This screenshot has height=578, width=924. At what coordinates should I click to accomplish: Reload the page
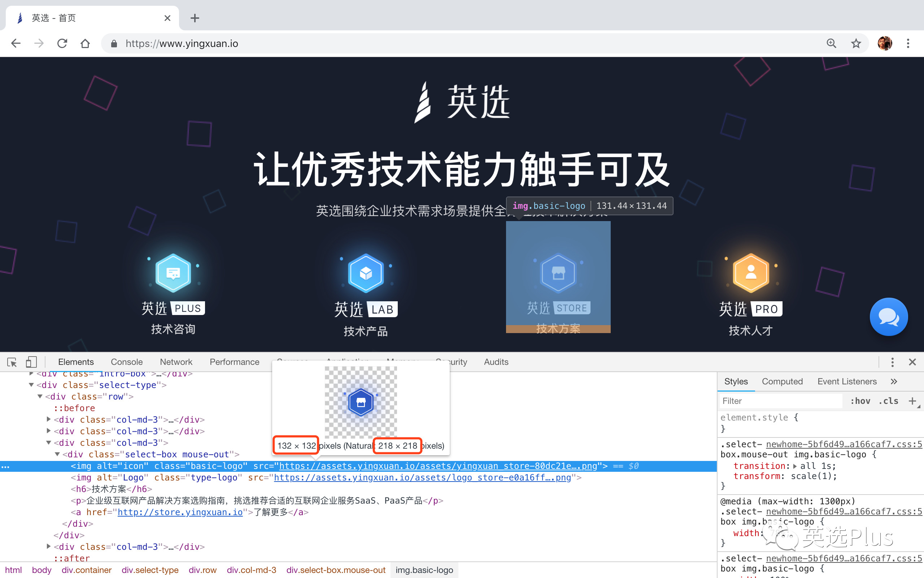point(62,43)
